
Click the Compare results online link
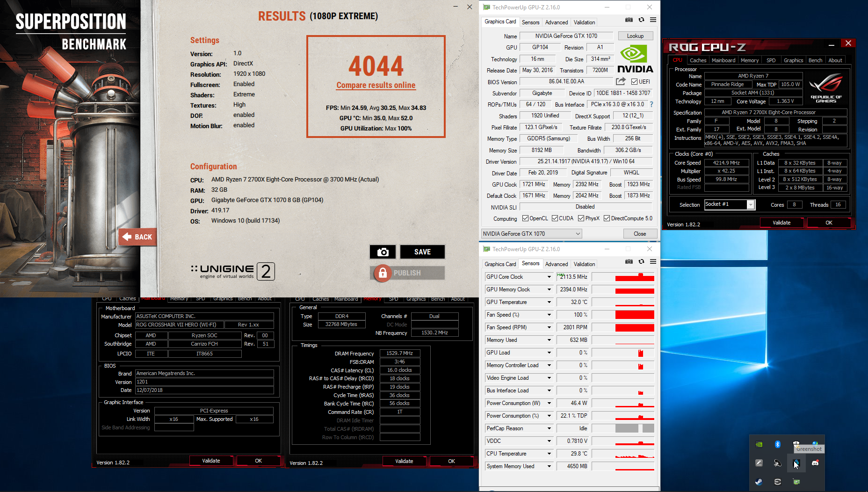pos(376,85)
